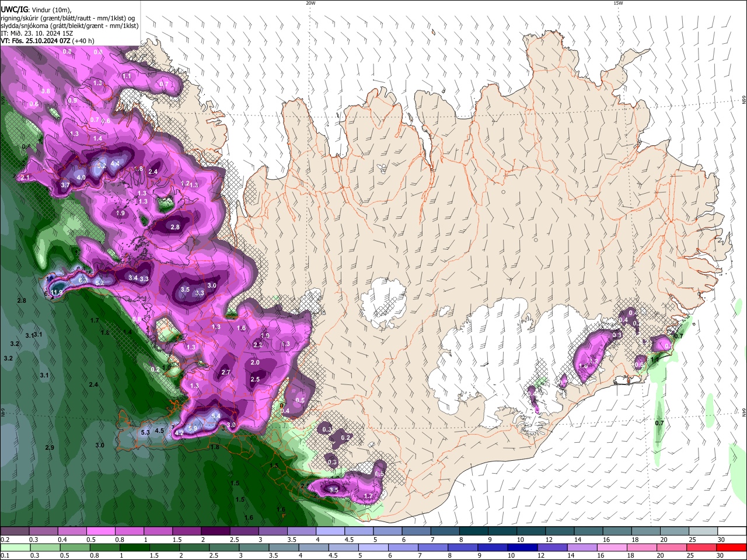Click the '5.9' precipitation value on the map
This screenshot has height=560, width=747.
[193, 428]
